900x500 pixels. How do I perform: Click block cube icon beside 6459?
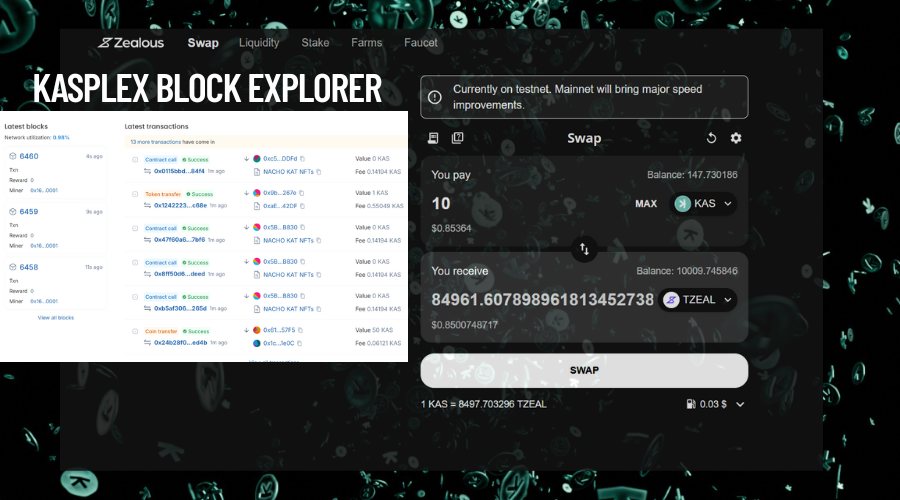tap(13, 212)
